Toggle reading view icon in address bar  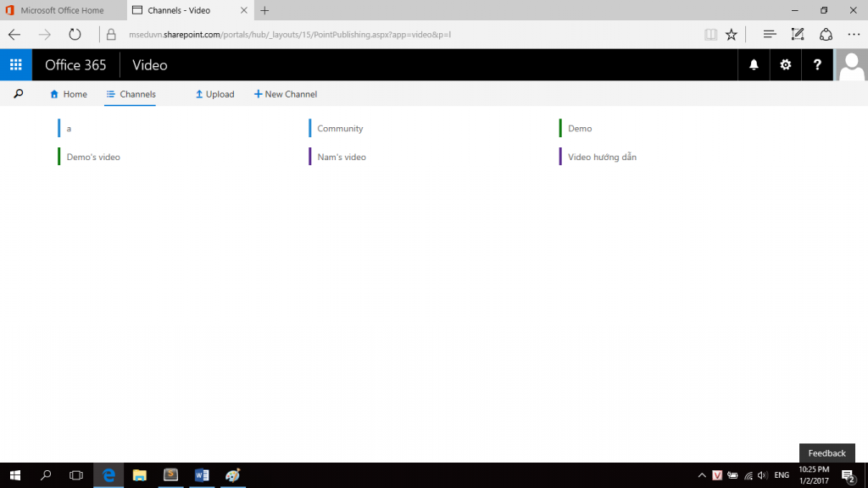point(711,34)
